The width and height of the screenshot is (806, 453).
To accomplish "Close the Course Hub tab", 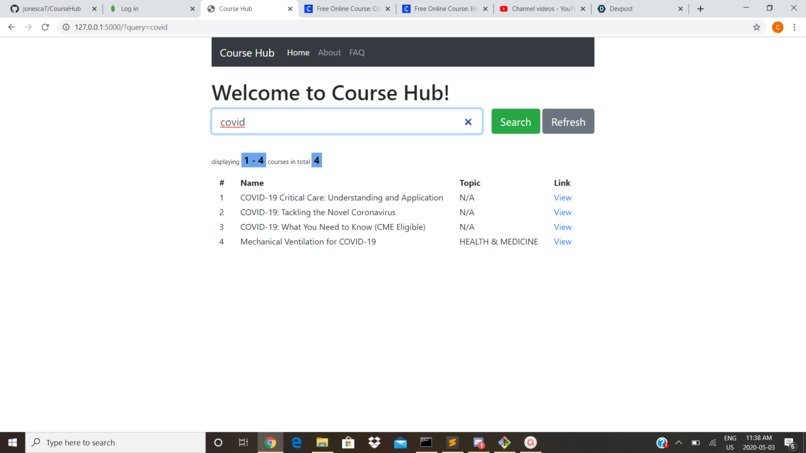I will click(x=290, y=9).
